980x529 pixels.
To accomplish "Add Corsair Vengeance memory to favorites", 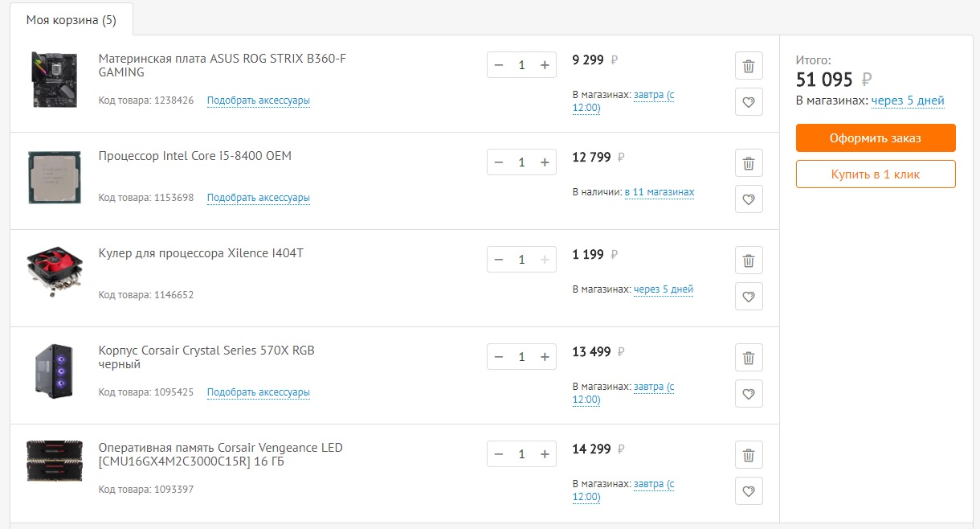I will click(749, 491).
